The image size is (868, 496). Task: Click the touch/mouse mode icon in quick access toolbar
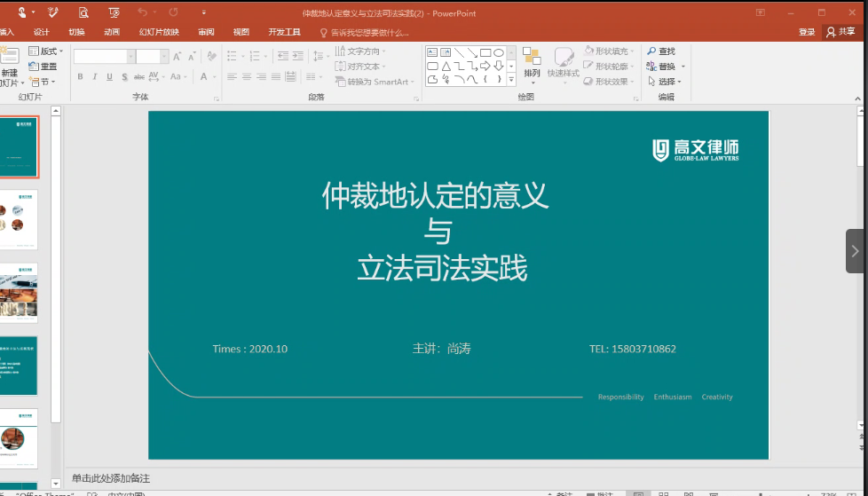point(21,12)
